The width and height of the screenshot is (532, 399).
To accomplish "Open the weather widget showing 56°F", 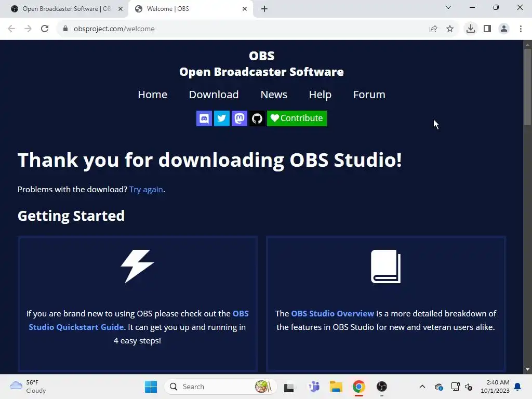I will click(28, 387).
